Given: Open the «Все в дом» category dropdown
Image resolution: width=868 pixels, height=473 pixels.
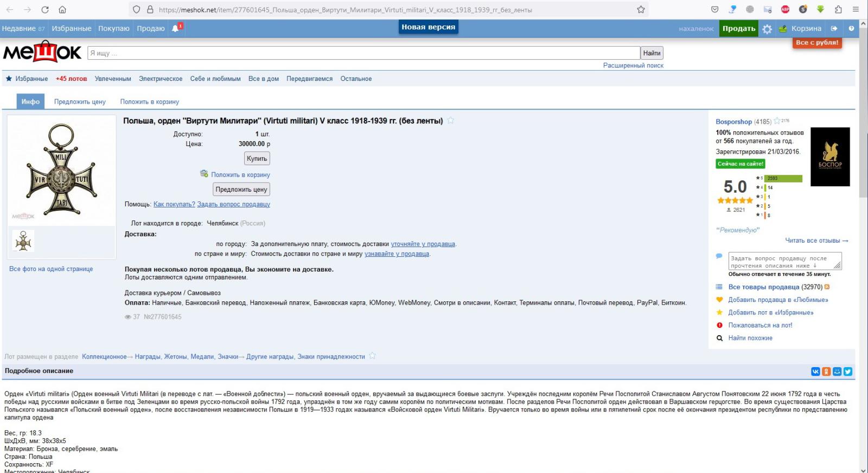Looking at the screenshot, I should [263, 79].
